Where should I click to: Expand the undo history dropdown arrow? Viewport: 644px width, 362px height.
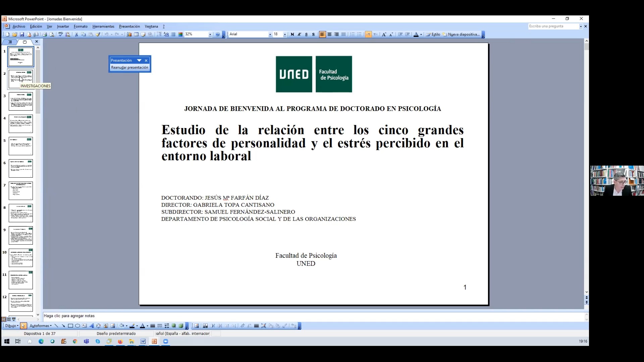pyautogui.click(x=112, y=35)
